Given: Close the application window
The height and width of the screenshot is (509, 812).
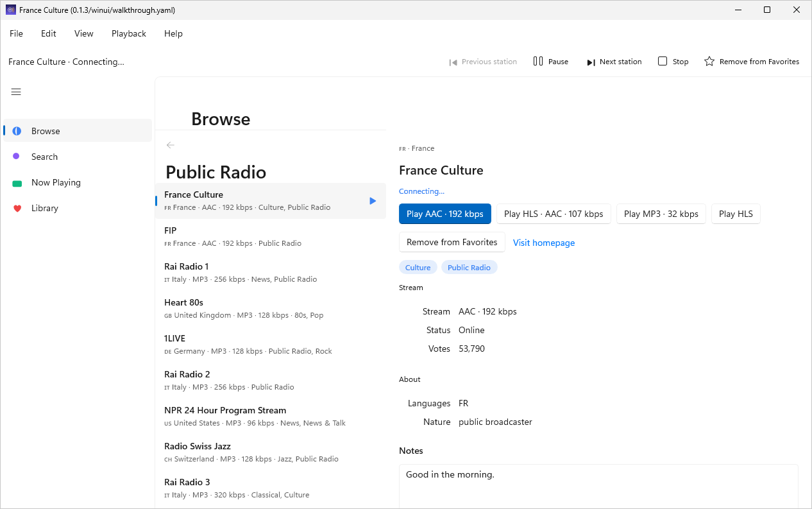Looking at the screenshot, I should (x=797, y=10).
